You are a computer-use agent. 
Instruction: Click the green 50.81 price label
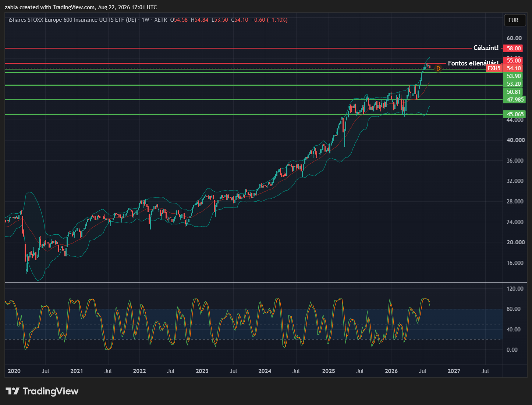pos(514,92)
